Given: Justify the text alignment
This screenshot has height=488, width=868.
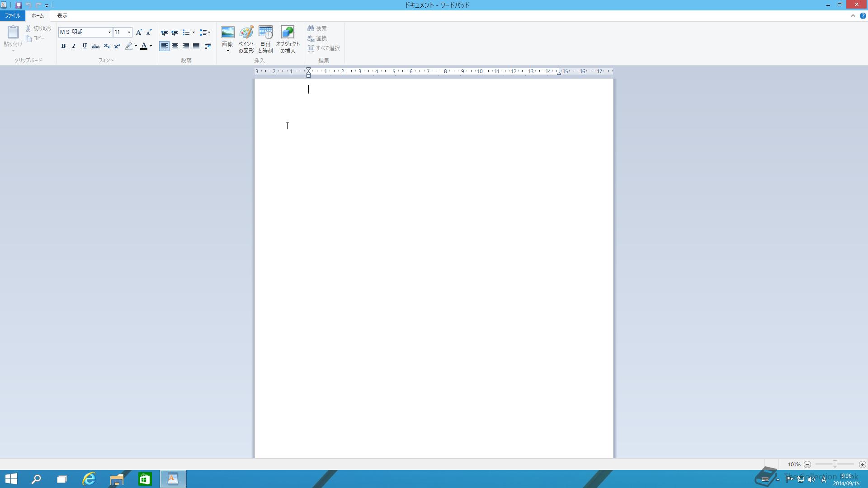Looking at the screenshot, I should tap(196, 46).
